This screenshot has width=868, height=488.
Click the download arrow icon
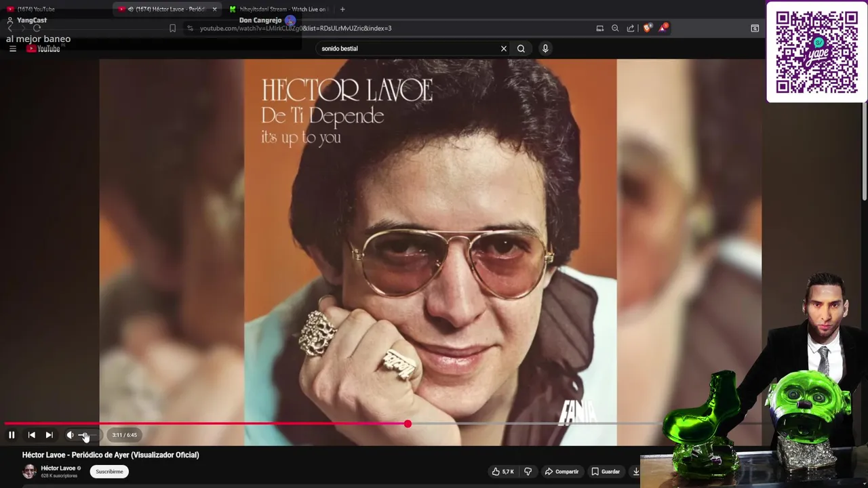(x=636, y=472)
